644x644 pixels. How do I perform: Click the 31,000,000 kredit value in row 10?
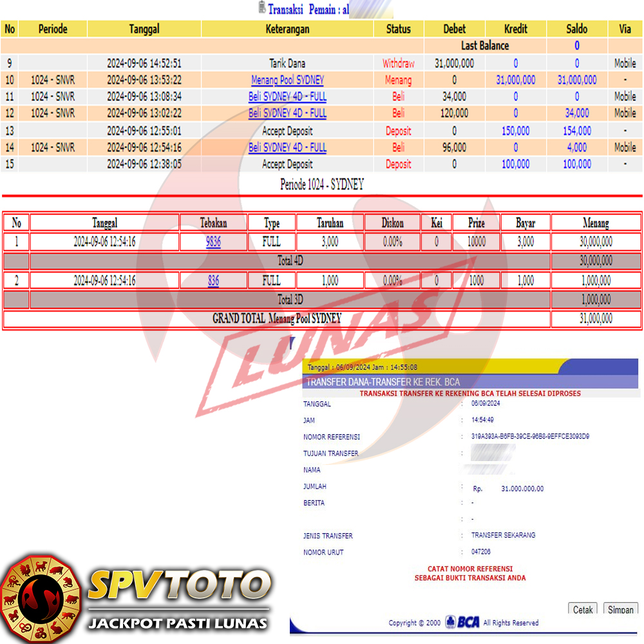(x=515, y=80)
